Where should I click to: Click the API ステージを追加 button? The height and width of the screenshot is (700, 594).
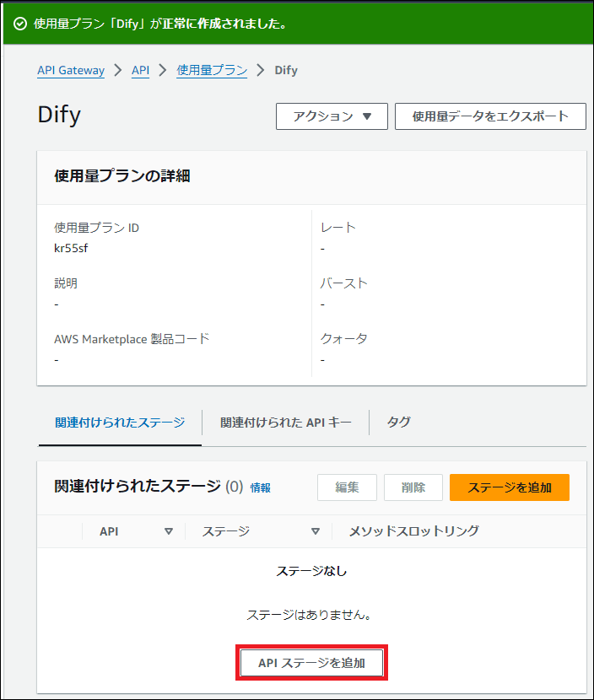[312, 664]
